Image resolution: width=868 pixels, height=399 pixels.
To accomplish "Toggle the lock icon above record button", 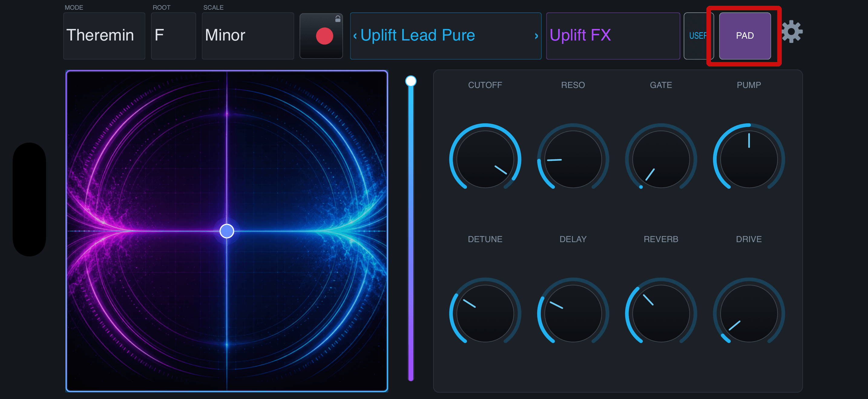I will pyautogui.click(x=338, y=19).
